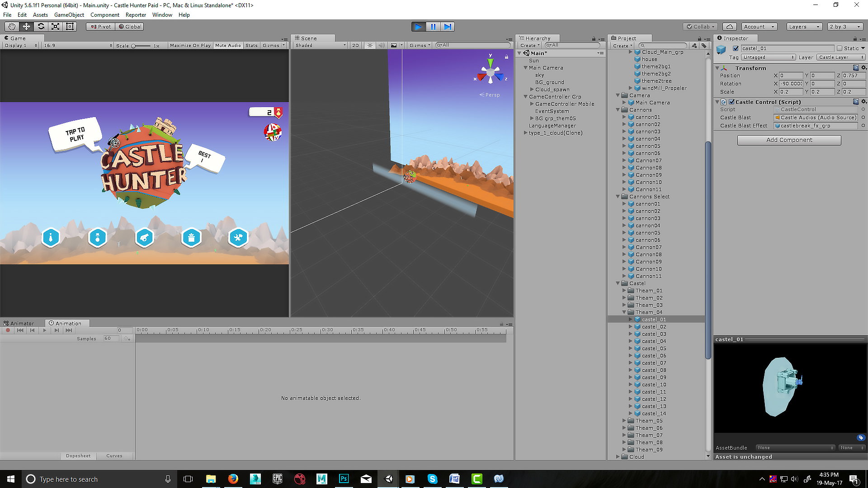The height and width of the screenshot is (488, 868).
Task: Open the Collab button
Action: tap(701, 27)
